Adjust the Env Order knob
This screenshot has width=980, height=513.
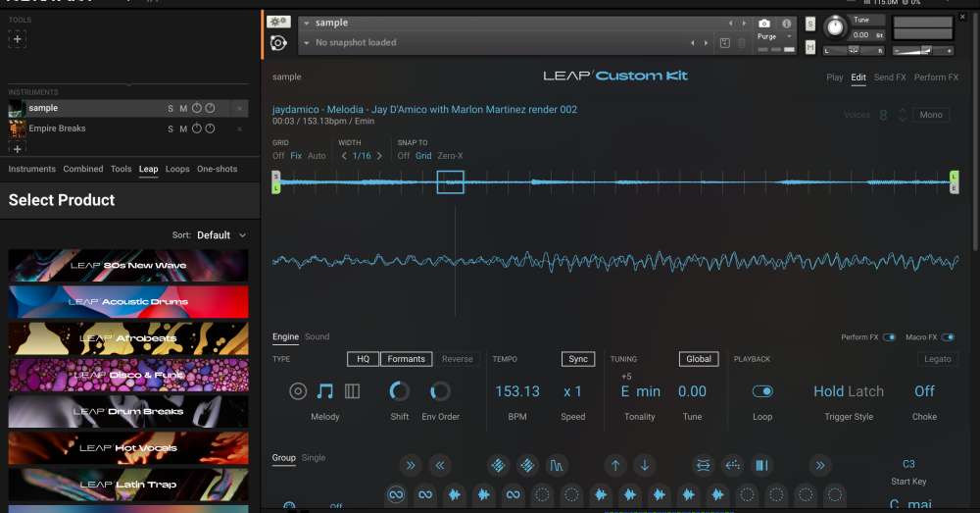point(440,391)
